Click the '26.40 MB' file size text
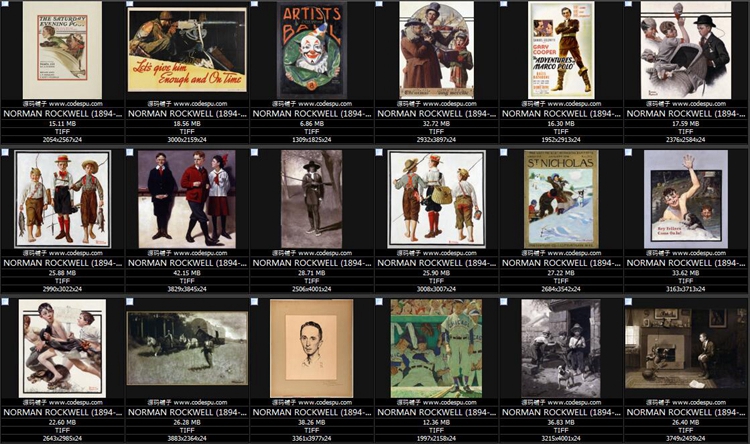The height and width of the screenshot is (444, 750). coord(685,422)
